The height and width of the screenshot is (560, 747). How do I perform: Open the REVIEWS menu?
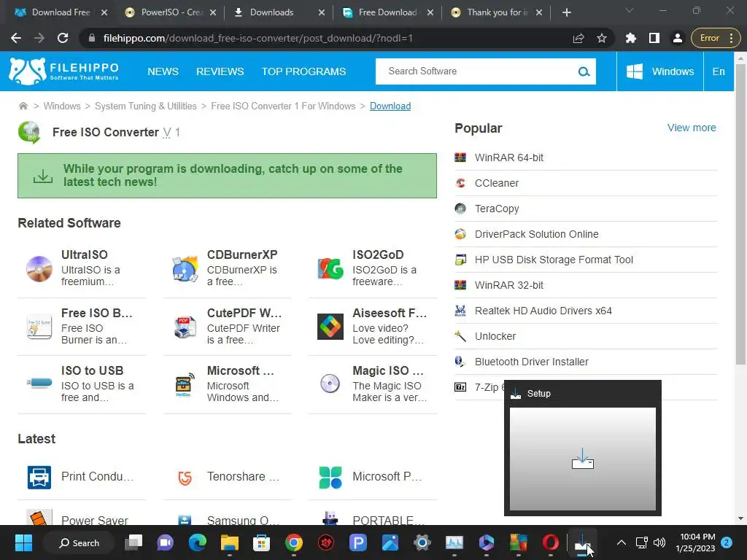pos(220,71)
